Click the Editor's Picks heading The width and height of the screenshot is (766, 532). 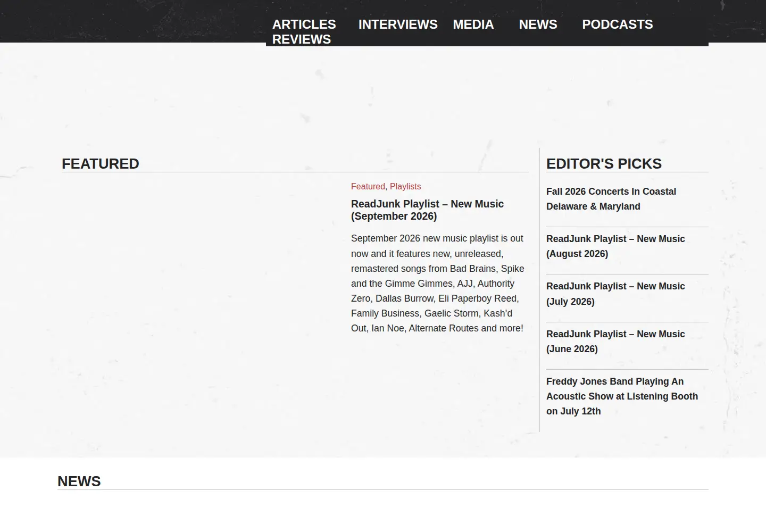pos(604,164)
